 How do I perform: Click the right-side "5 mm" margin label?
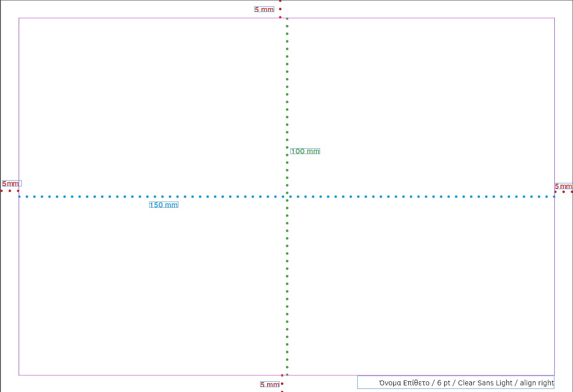click(x=563, y=186)
